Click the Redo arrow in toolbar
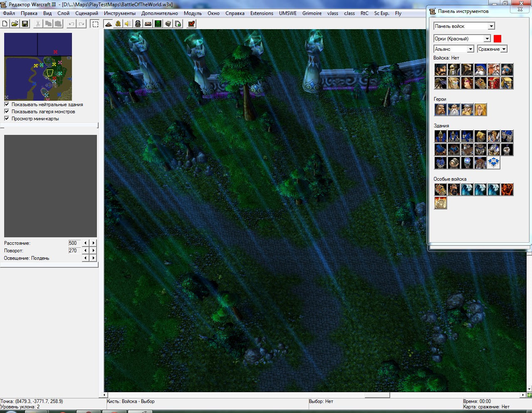532x413 pixels. [x=82, y=24]
